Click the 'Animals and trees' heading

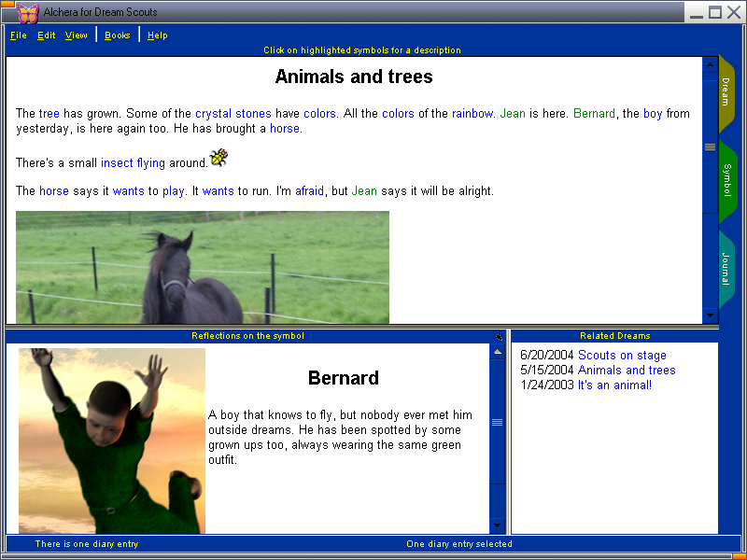pyautogui.click(x=354, y=77)
